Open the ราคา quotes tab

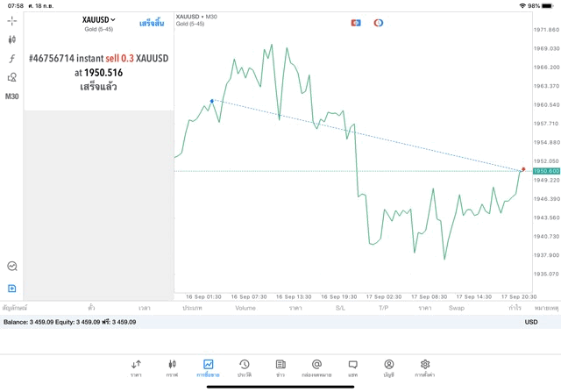(136, 367)
